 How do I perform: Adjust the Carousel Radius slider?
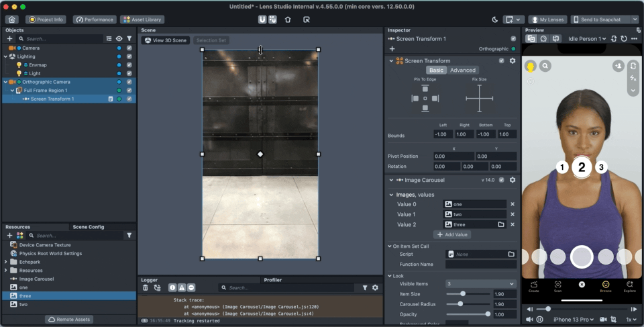[460, 303]
